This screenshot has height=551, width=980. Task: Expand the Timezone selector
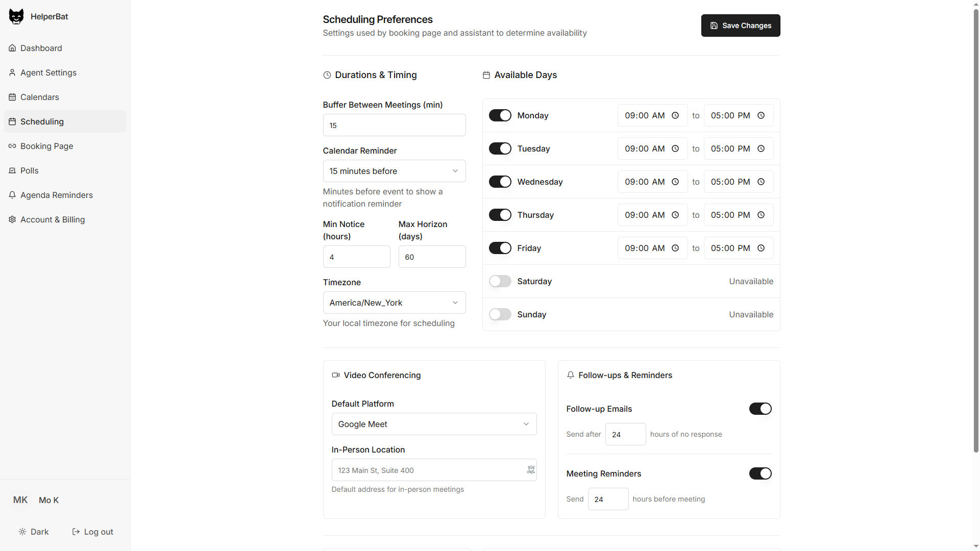394,303
